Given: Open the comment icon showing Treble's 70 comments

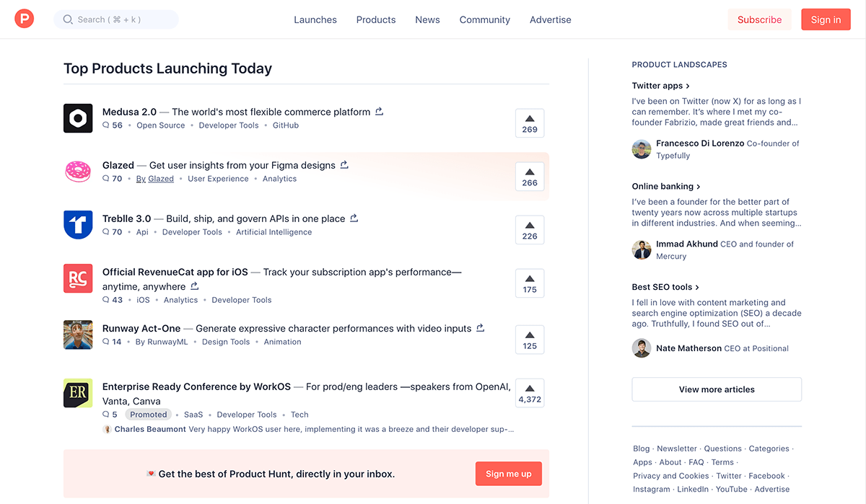Looking at the screenshot, I should 107,232.
